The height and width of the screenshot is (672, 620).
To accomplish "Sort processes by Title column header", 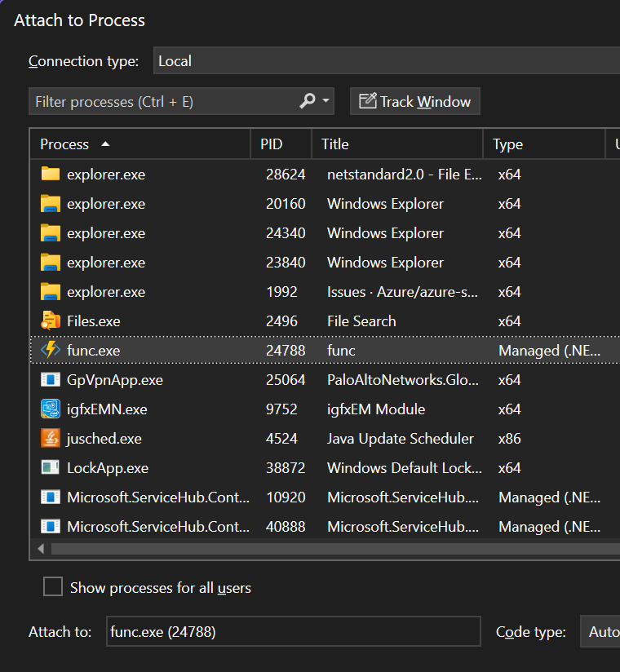I will point(335,144).
